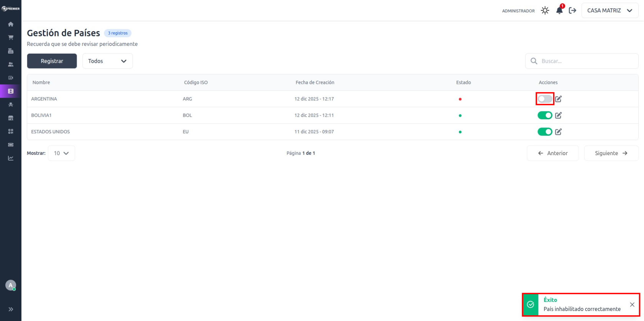644x321 pixels.
Task: Click the Buscar search field
Action: coord(586,61)
